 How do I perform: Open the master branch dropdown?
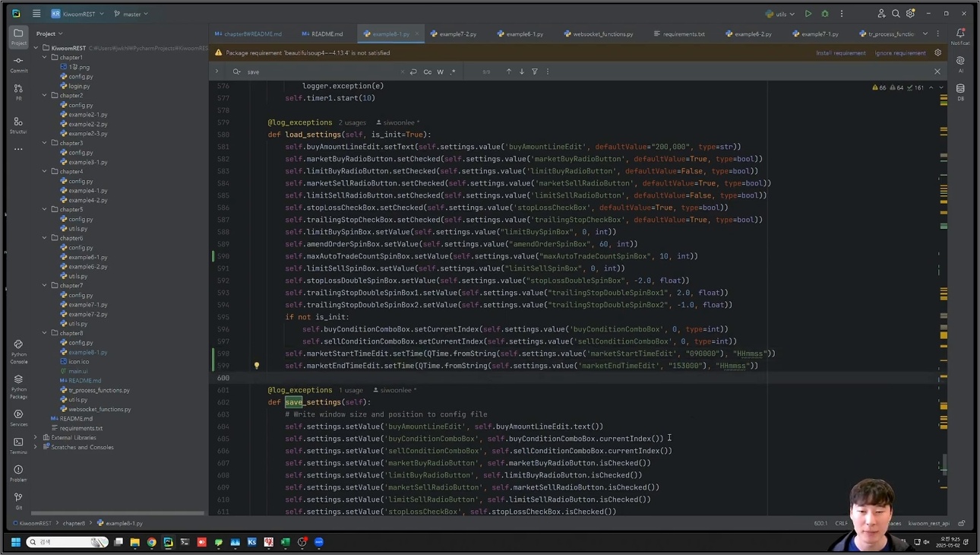(131, 14)
